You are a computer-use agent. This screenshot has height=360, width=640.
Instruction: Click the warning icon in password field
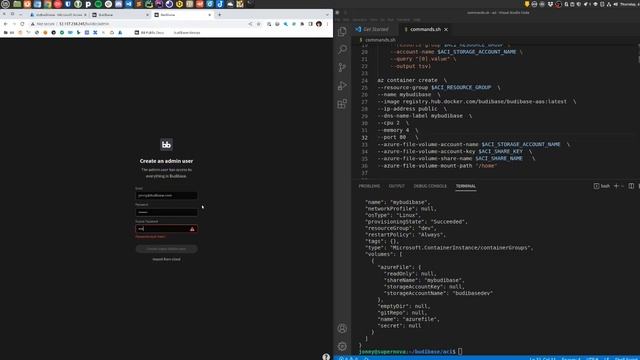coord(192,229)
